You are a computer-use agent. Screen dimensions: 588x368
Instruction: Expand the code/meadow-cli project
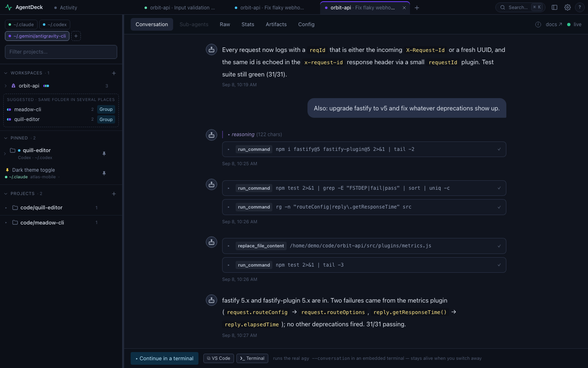point(6,223)
